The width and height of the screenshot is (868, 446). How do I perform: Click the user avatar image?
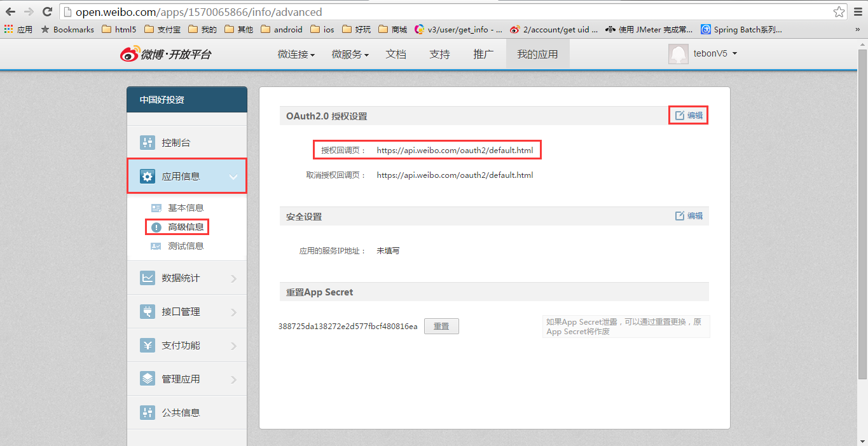coord(679,54)
